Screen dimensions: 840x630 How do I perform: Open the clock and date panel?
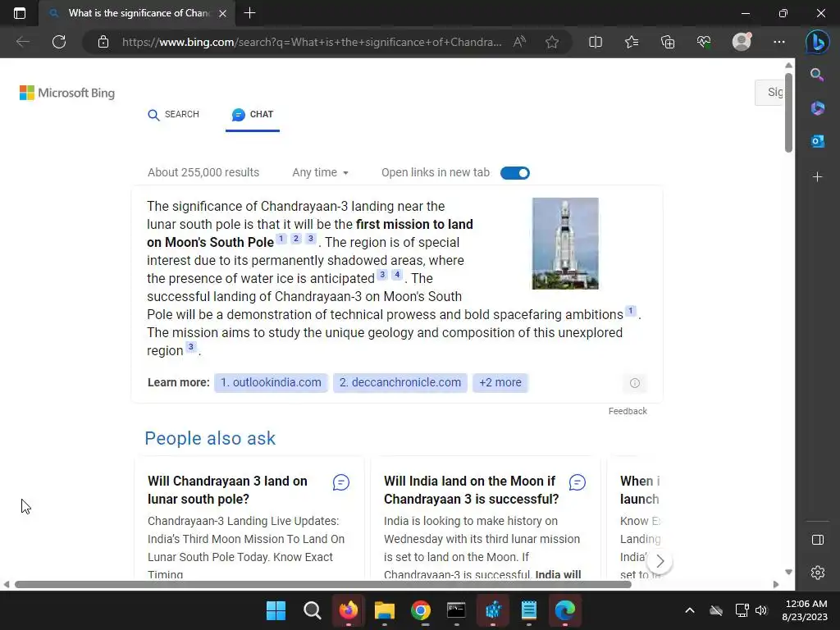(x=805, y=610)
